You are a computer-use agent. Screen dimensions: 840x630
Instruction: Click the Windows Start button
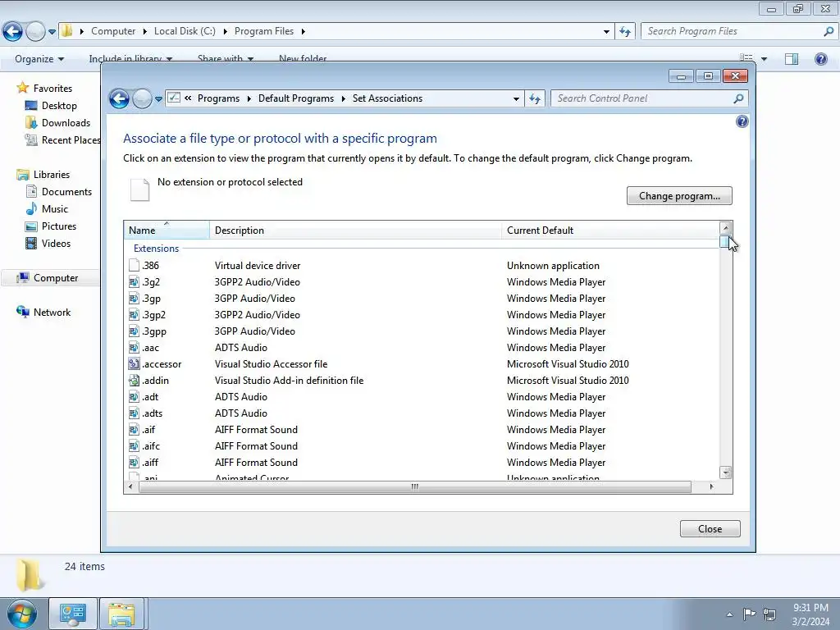[22, 614]
